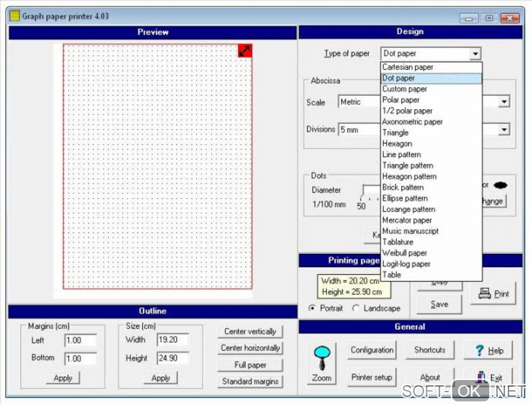532x404 pixels.
Task: Choose 1/2 polar paper option
Action: tap(431, 111)
